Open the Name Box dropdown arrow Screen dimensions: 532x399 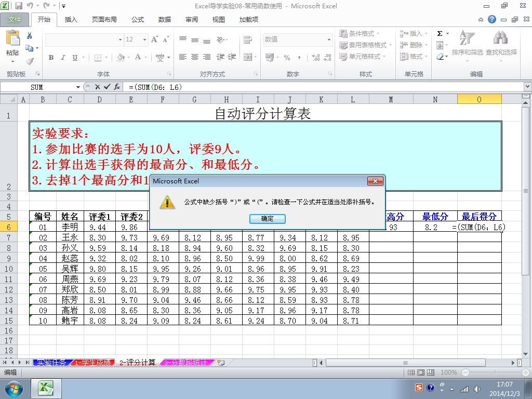(x=78, y=87)
